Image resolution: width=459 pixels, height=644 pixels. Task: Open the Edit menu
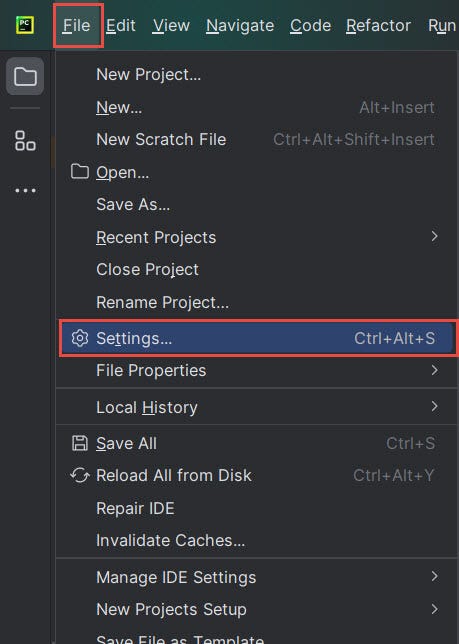(x=120, y=25)
